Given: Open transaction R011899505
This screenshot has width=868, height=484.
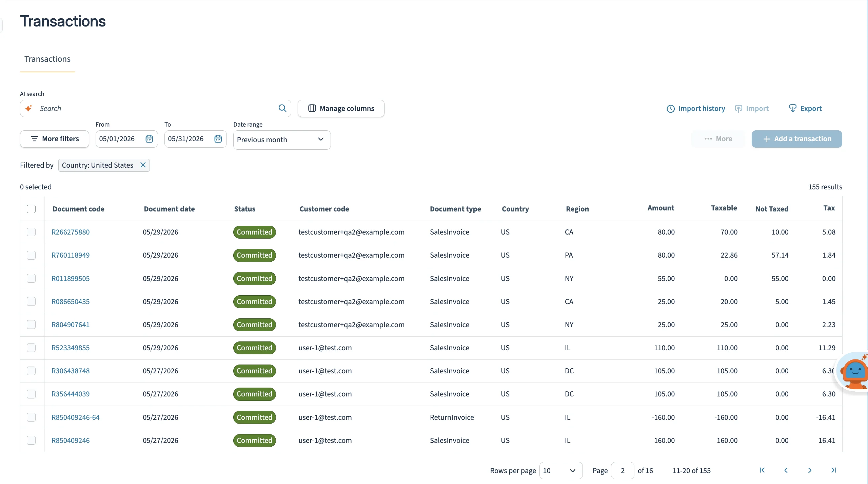Looking at the screenshot, I should coord(71,278).
